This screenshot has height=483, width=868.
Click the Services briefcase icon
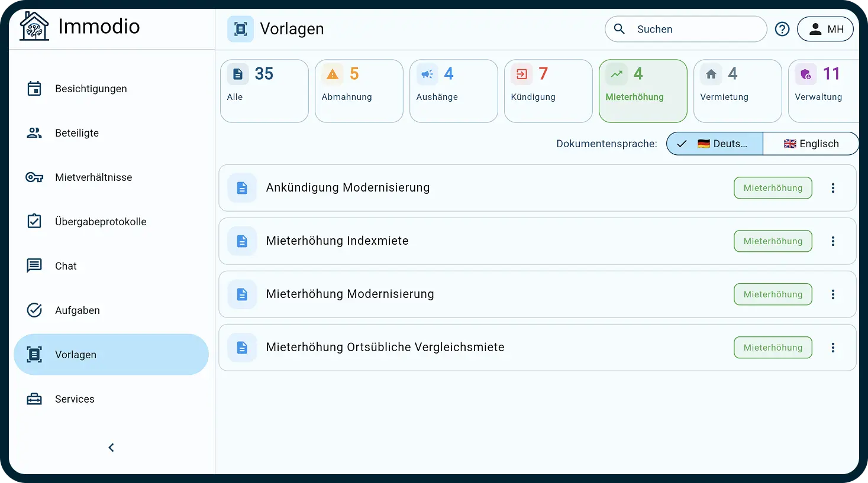[x=34, y=399]
